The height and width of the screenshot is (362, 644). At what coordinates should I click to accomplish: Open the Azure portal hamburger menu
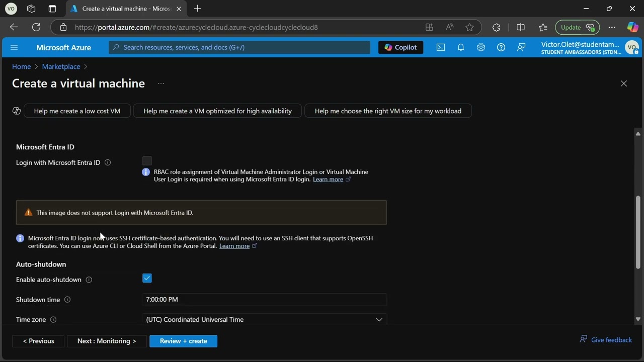[x=14, y=47]
